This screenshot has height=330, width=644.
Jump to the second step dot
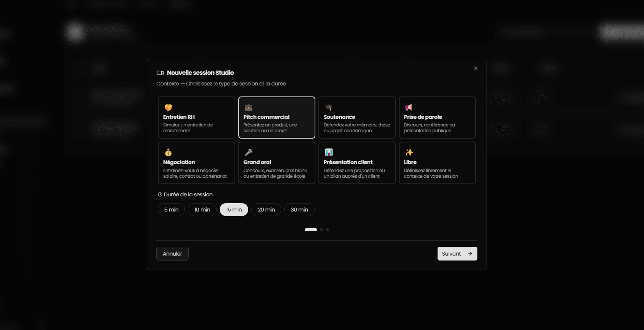click(x=321, y=230)
